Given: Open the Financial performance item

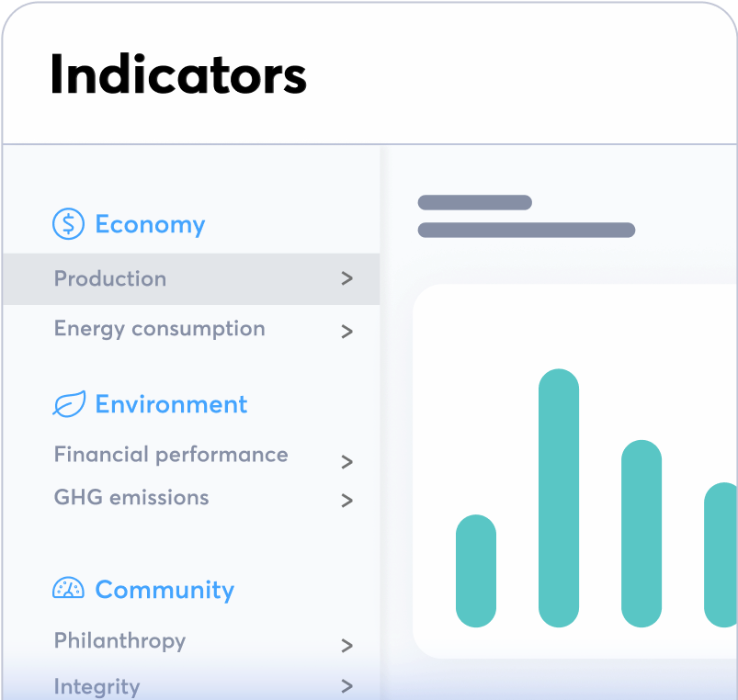Looking at the screenshot, I should 171,455.
